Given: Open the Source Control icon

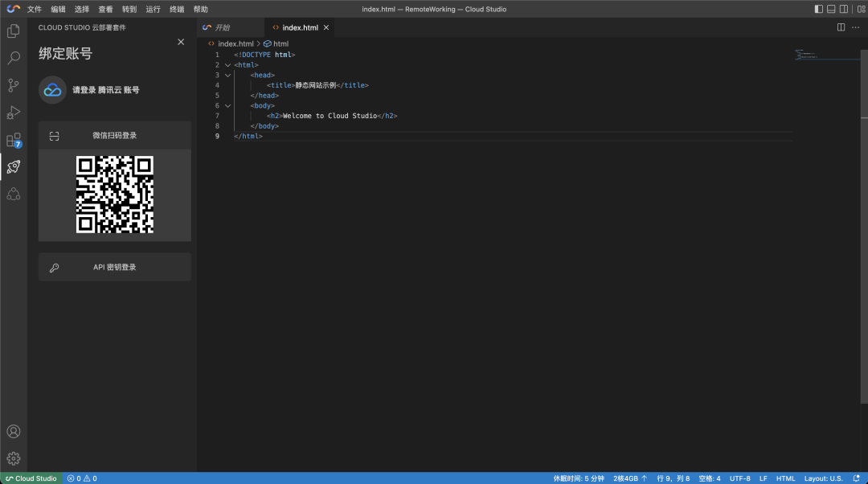Looking at the screenshot, I should [14, 85].
